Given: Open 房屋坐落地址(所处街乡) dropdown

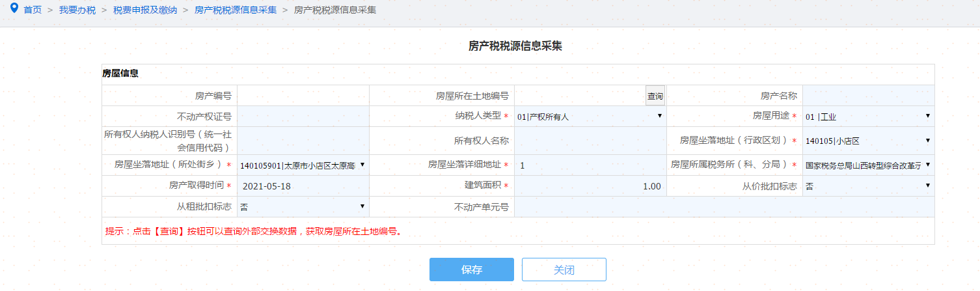Looking at the screenshot, I should (303, 165).
